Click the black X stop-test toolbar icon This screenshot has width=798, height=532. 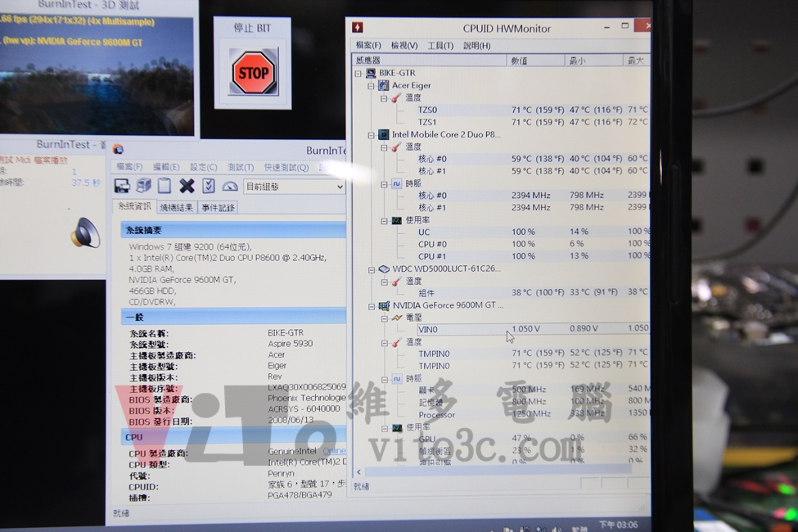pos(187,186)
